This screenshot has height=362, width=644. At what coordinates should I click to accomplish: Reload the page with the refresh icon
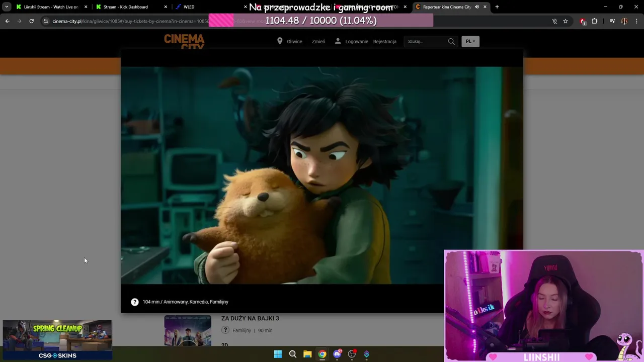point(31,21)
